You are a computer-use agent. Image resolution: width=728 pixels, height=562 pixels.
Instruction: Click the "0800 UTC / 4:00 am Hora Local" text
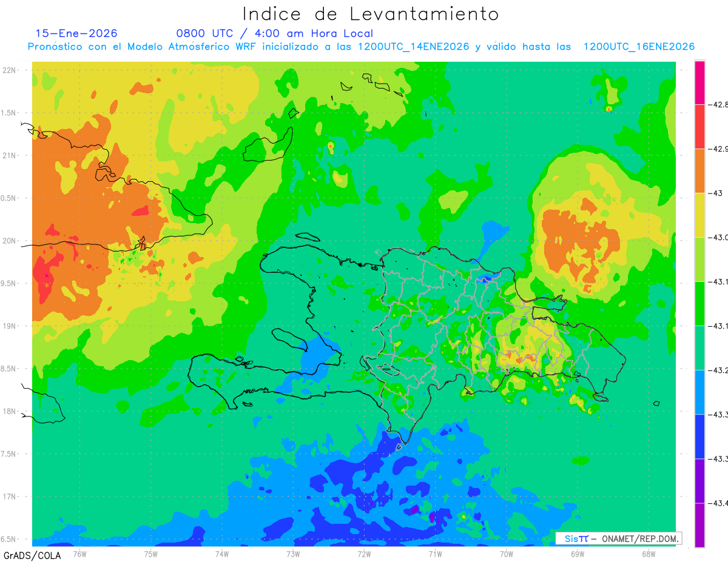tap(274, 33)
